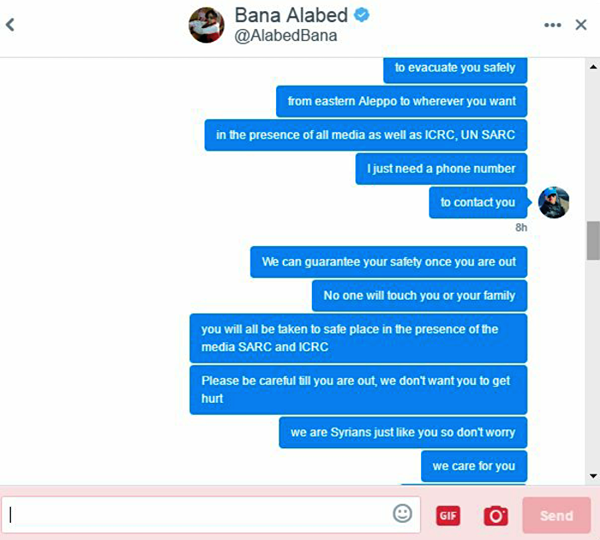The image size is (600, 540).
Task: Add a GIF to the message
Action: (448, 516)
